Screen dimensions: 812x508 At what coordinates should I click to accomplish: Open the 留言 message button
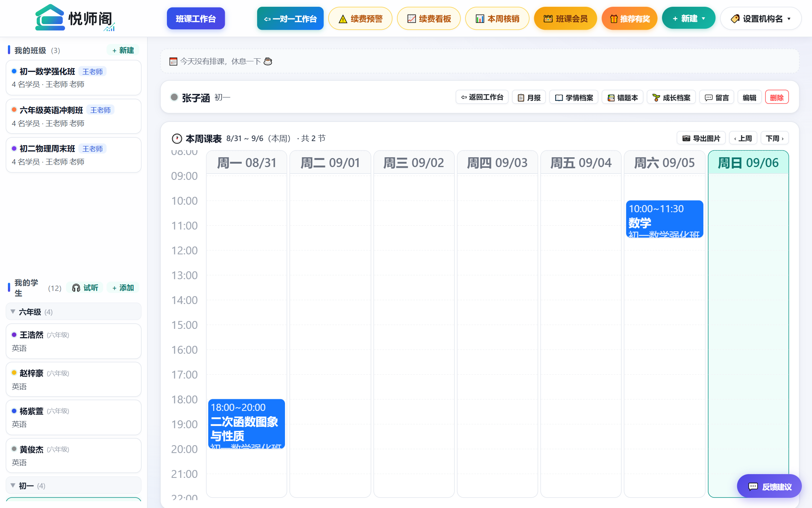pos(717,97)
